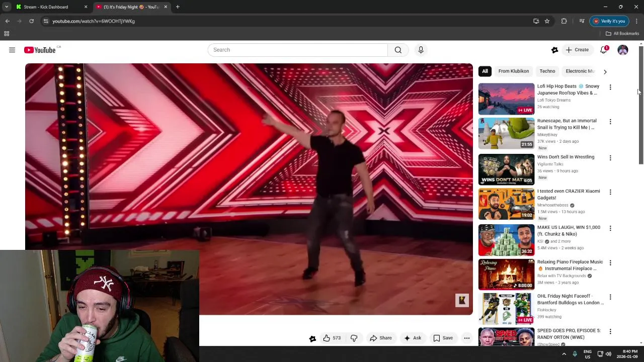This screenshot has width=644, height=362.
Task: Click the star-shaped extension icon beside Create
Action: click(554, 50)
